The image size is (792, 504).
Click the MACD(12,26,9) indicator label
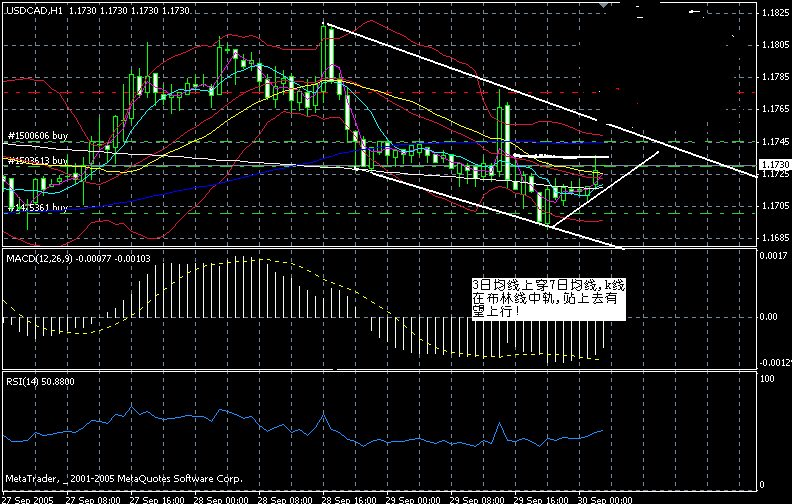(78, 259)
